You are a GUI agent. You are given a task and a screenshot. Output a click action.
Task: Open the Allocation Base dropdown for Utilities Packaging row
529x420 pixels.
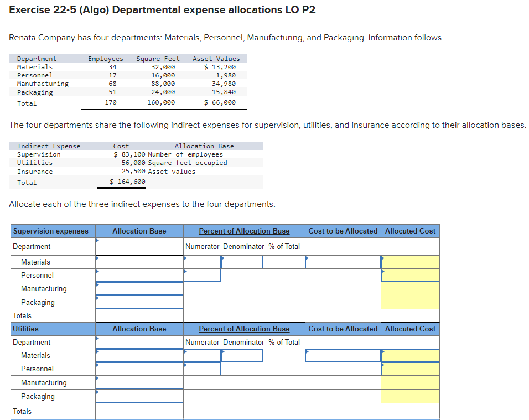(x=138, y=396)
